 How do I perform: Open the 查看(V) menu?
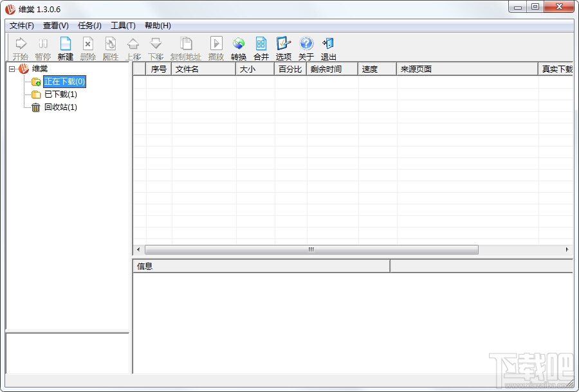[x=56, y=26]
